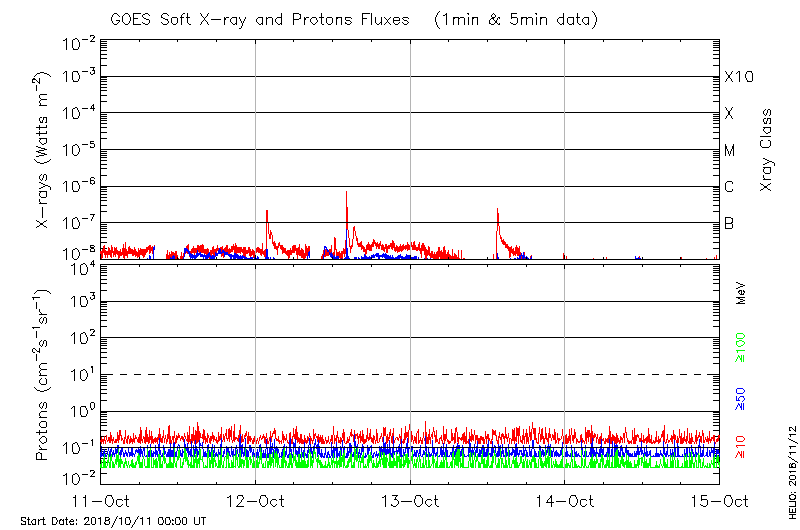The height and width of the screenshot is (530, 800).
Task: Click the tallest X-ray flare peak on 12-Oct
Action: pyautogui.click(x=346, y=193)
